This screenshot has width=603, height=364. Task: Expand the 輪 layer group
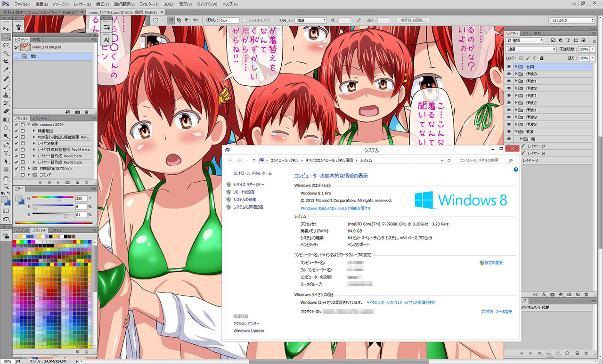522,139
